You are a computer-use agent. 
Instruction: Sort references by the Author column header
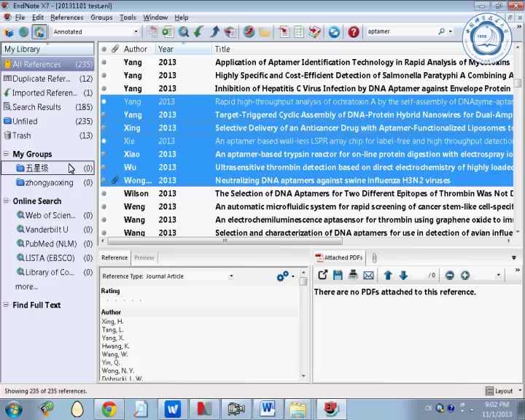(136, 49)
